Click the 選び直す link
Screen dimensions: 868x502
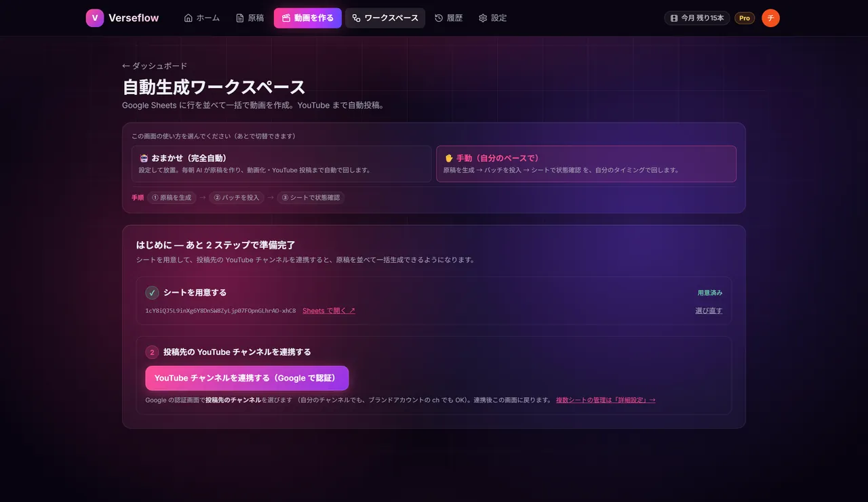pos(709,311)
